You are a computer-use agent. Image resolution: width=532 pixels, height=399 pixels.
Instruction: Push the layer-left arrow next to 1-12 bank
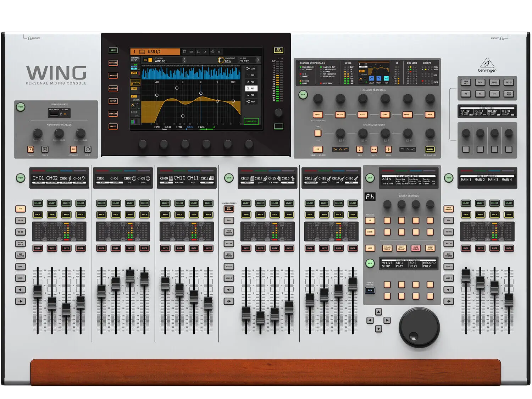(21, 290)
